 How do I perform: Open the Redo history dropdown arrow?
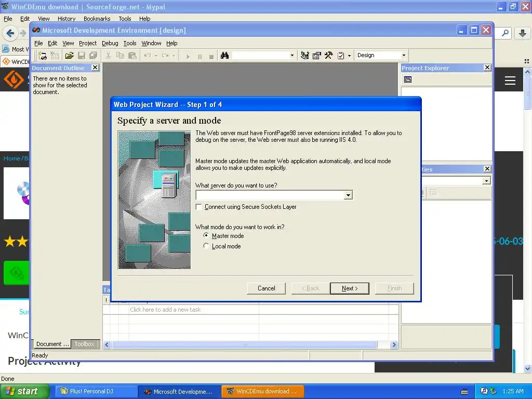click(174, 55)
